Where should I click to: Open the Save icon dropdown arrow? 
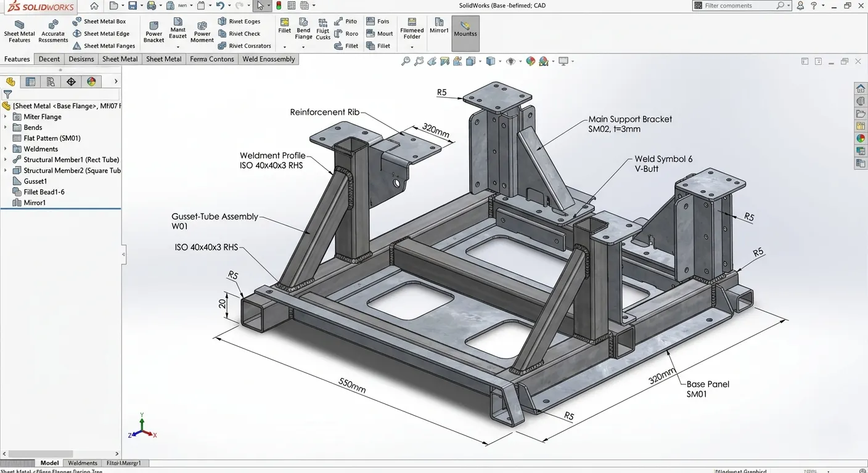(141, 6)
